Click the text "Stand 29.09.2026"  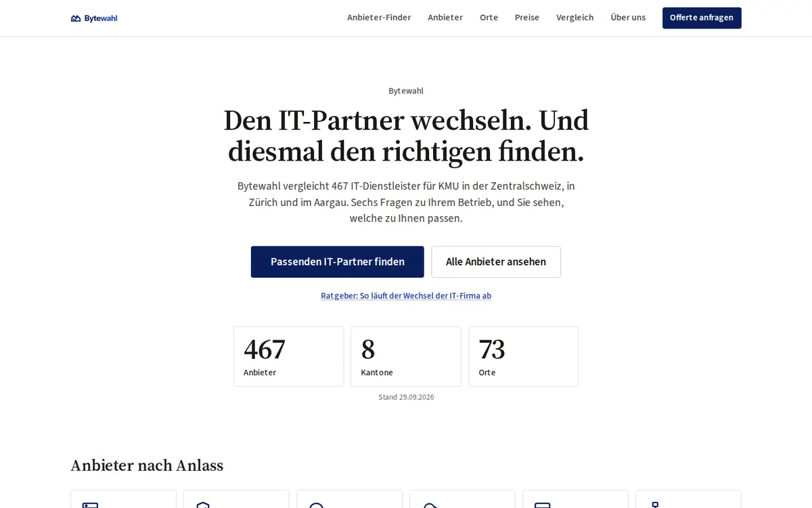tap(406, 397)
